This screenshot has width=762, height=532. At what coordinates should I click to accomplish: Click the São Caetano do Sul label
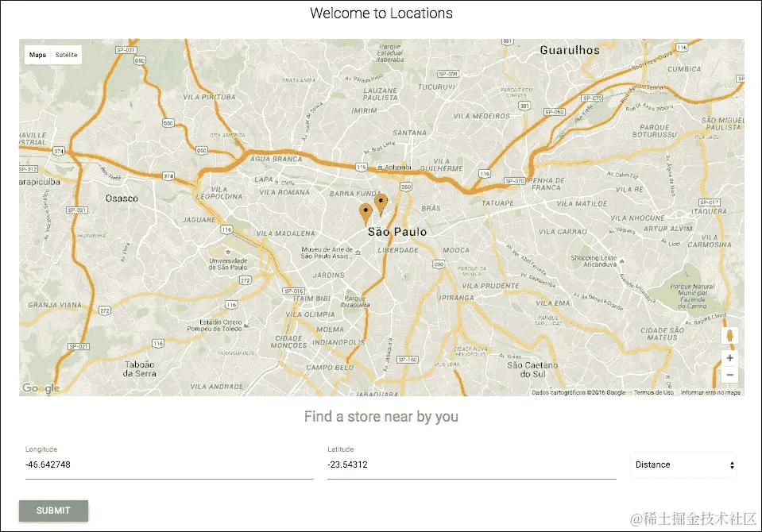(532, 369)
